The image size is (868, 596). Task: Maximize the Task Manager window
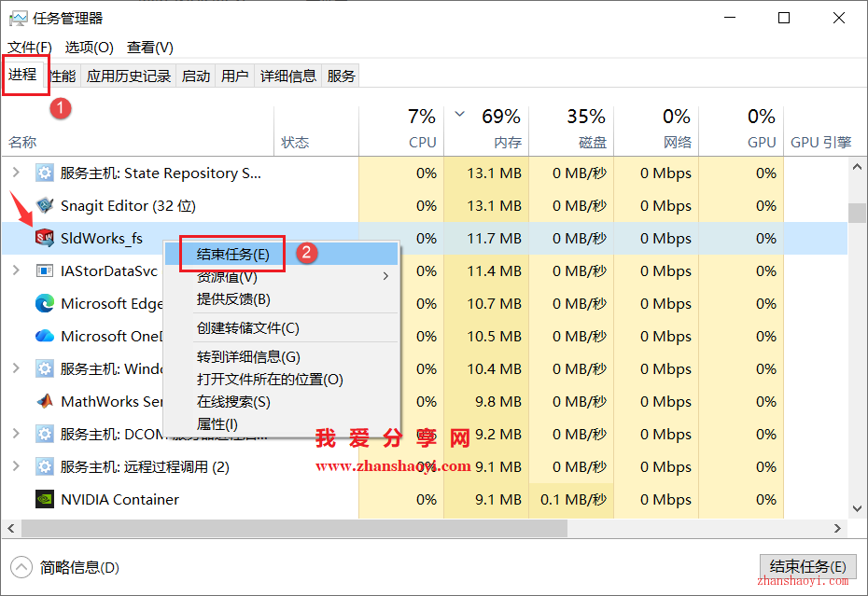coord(784,19)
